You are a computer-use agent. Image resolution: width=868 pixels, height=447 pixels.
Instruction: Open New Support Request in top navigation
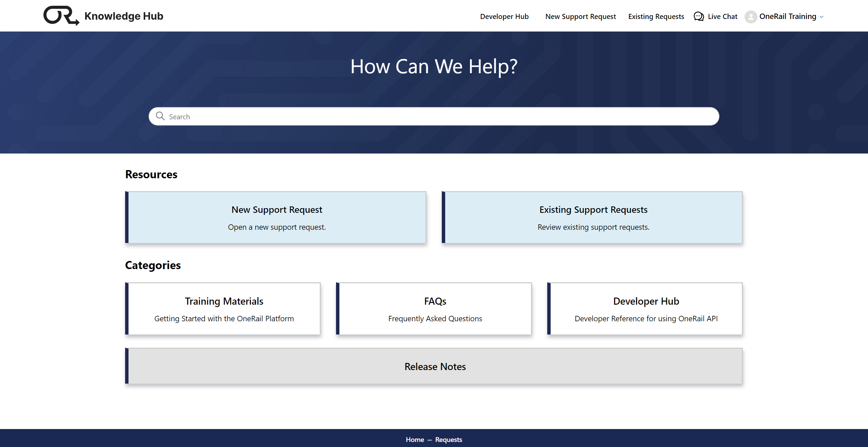(x=580, y=16)
